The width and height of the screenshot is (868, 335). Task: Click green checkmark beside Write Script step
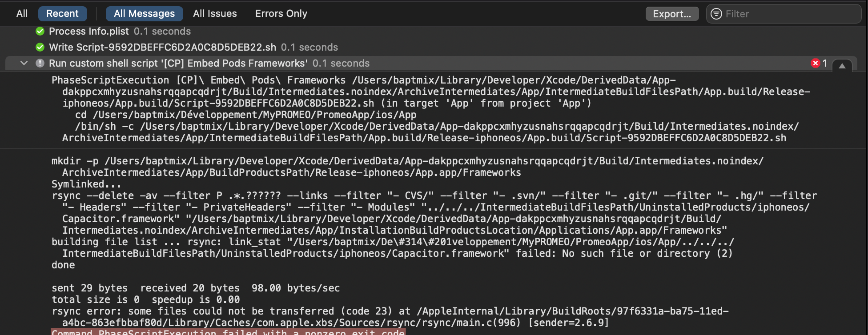(40, 47)
